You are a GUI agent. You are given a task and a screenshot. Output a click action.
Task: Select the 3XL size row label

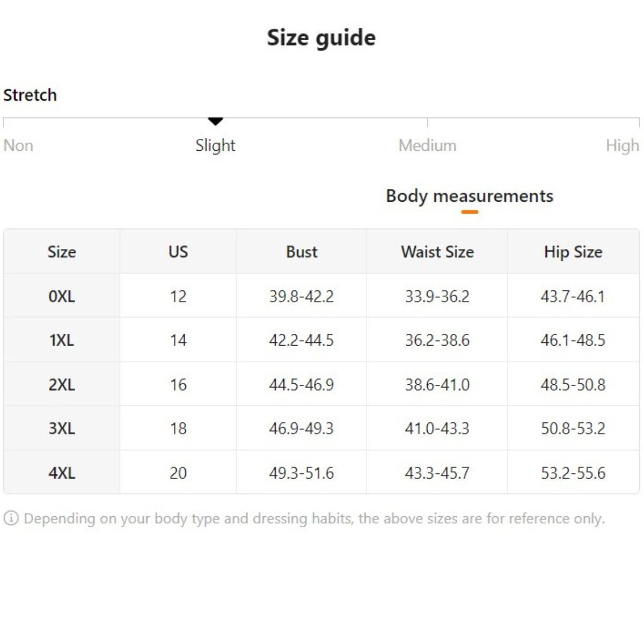[62, 429]
